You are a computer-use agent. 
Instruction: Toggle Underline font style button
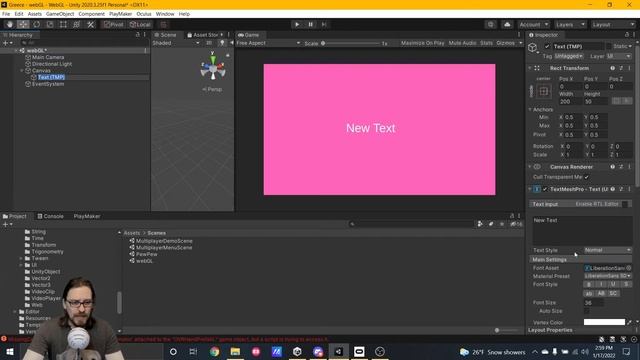pos(613,284)
